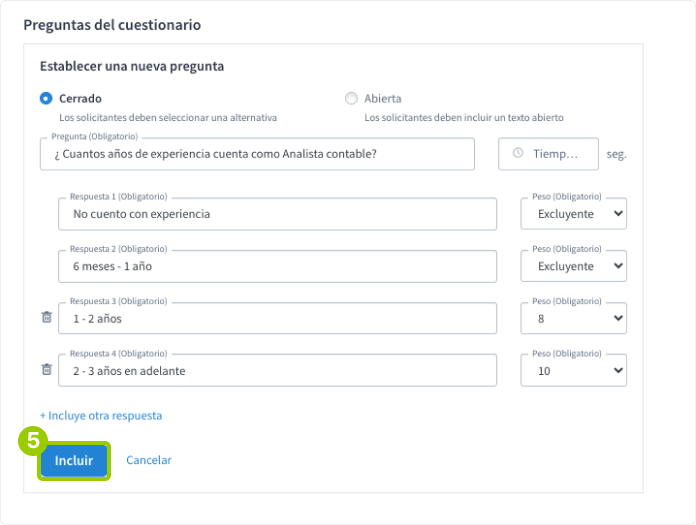Click the 'Abierta' option label text
The width and height of the screenshot is (696, 525).
tap(383, 99)
